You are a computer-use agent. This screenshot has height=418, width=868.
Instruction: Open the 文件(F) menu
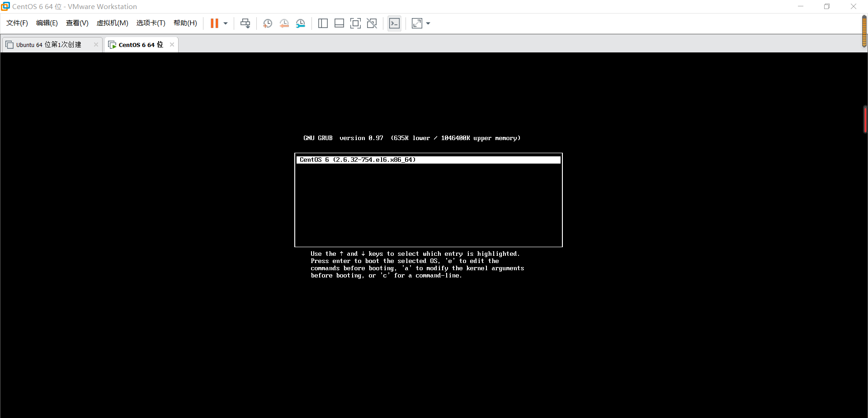click(17, 23)
